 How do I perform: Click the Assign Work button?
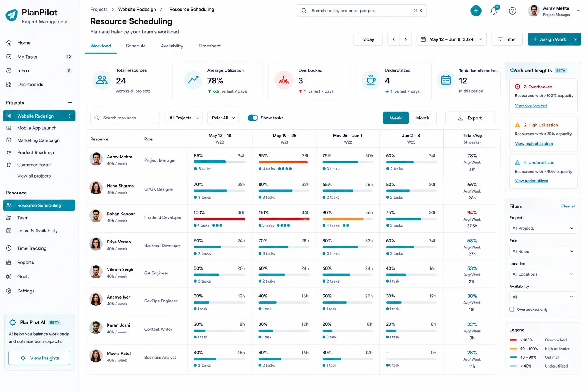549,39
